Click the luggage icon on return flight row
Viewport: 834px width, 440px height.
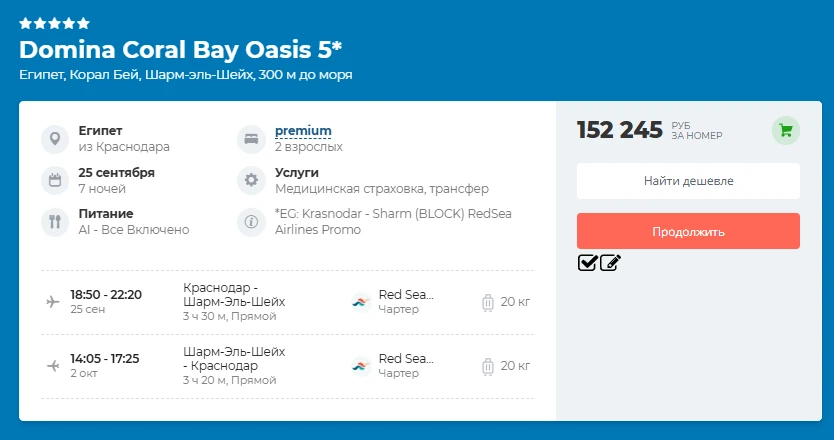coord(488,366)
